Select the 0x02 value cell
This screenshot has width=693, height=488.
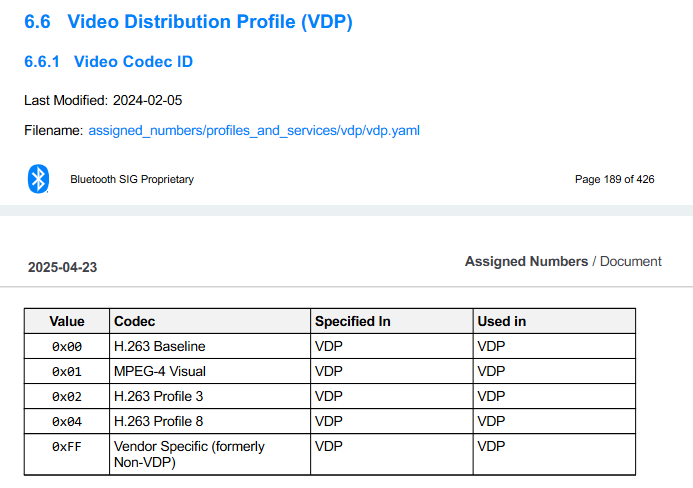67,396
